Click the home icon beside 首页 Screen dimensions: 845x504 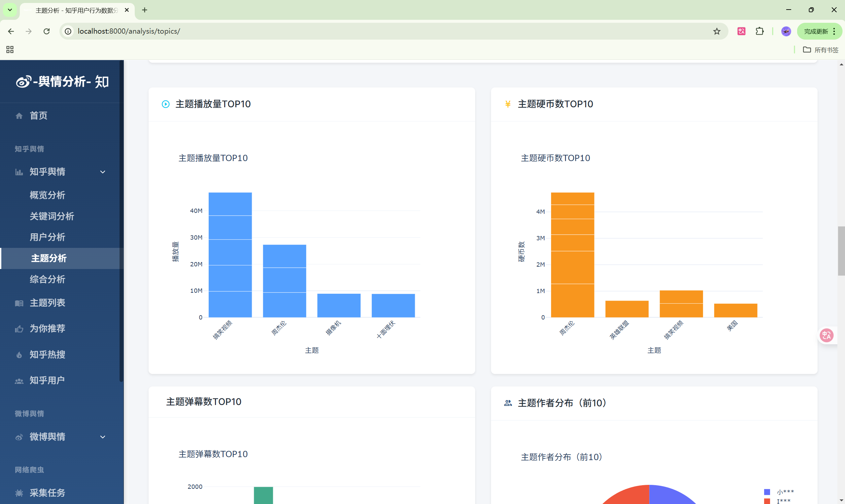pyautogui.click(x=19, y=116)
